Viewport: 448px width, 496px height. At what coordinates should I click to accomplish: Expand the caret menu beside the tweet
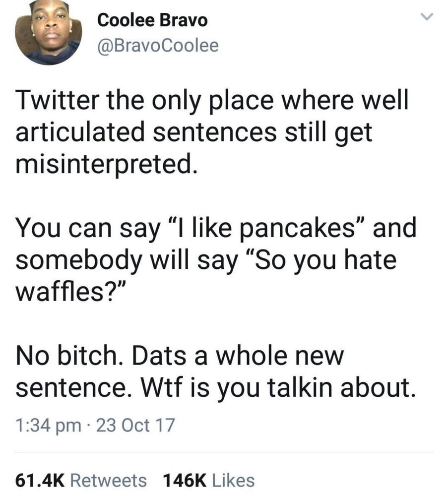(427, 16)
